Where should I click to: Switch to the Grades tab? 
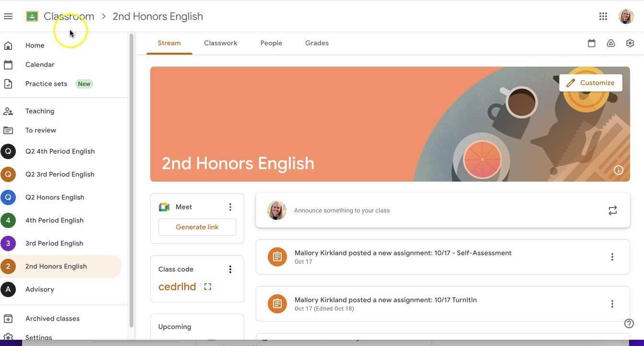point(317,43)
